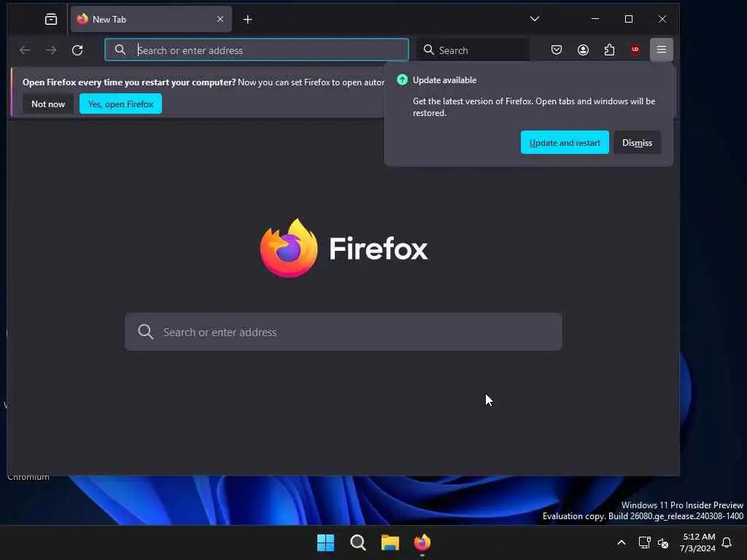Open a new tab with plus button
This screenshot has height=560, width=747.
coord(248,19)
